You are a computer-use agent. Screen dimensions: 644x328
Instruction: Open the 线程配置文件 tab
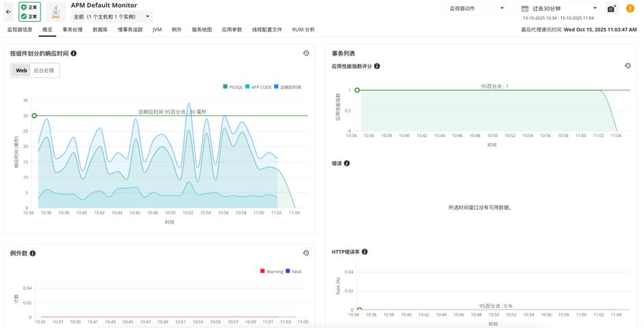pyautogui.click(x=267, y=30)
